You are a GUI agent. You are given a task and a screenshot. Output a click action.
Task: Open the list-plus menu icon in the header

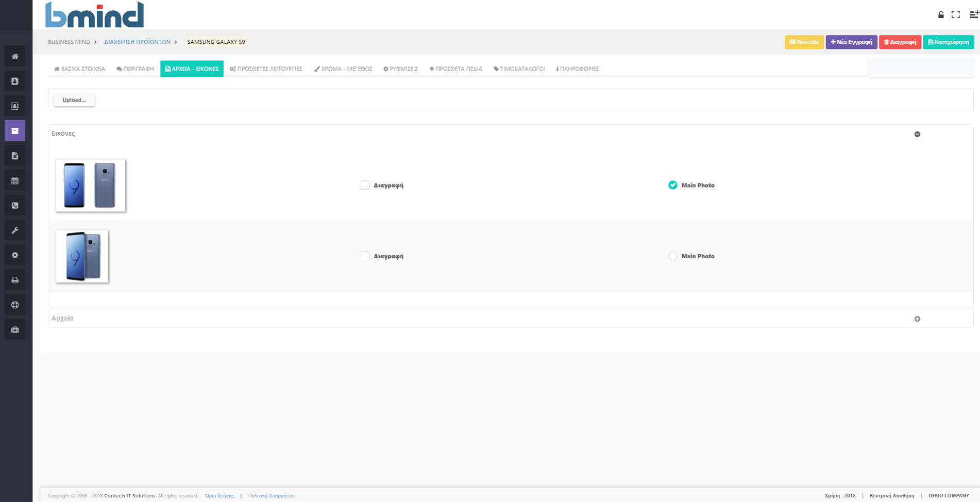tap(974, 14)
